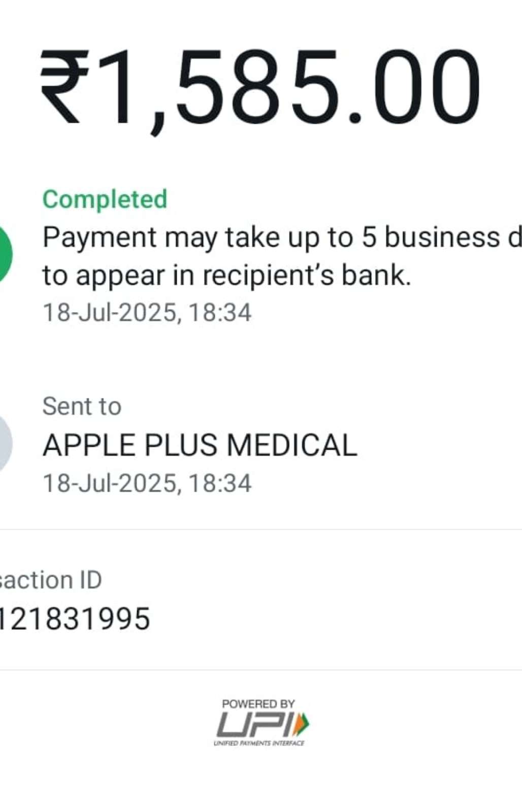Tap the grey recipient avatar icon
Image resolution: width=522 pixels, height=812 pixels.
click(x=5, y=444)
